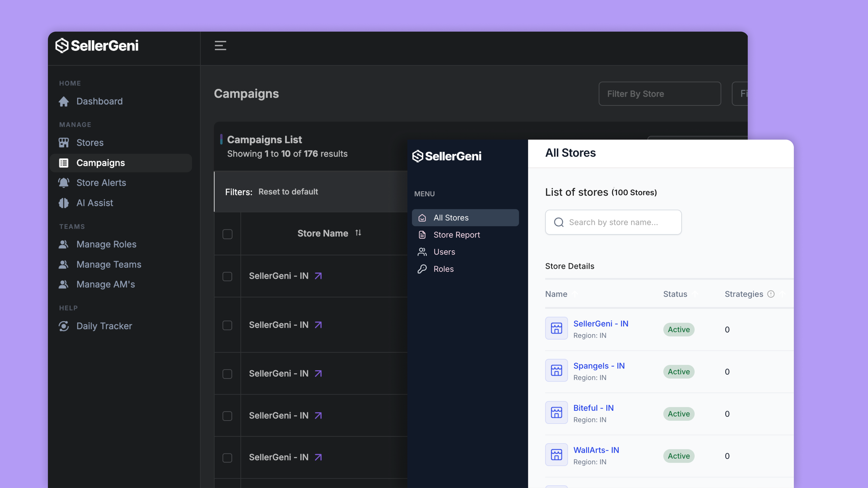
Task: Open the SellerGeni - IN store link
Action: [600, 324]
